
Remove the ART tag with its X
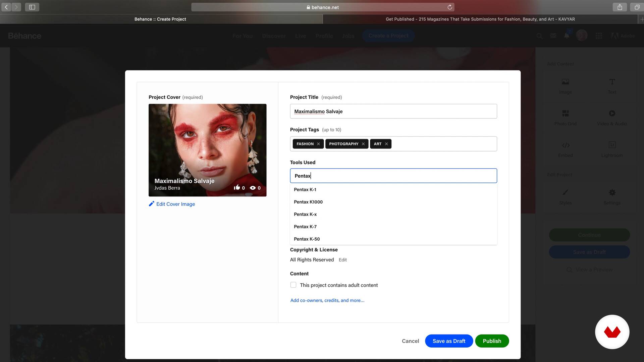pos(386,144)
